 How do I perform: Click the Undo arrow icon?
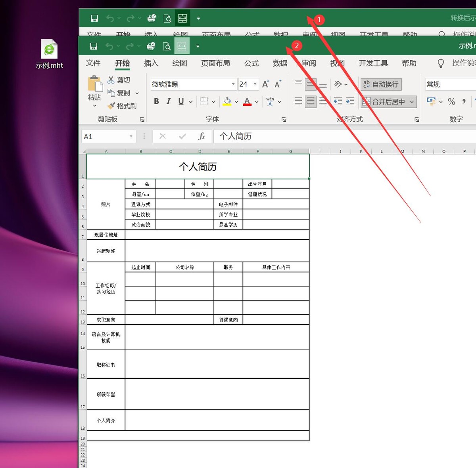click(109, 46)
